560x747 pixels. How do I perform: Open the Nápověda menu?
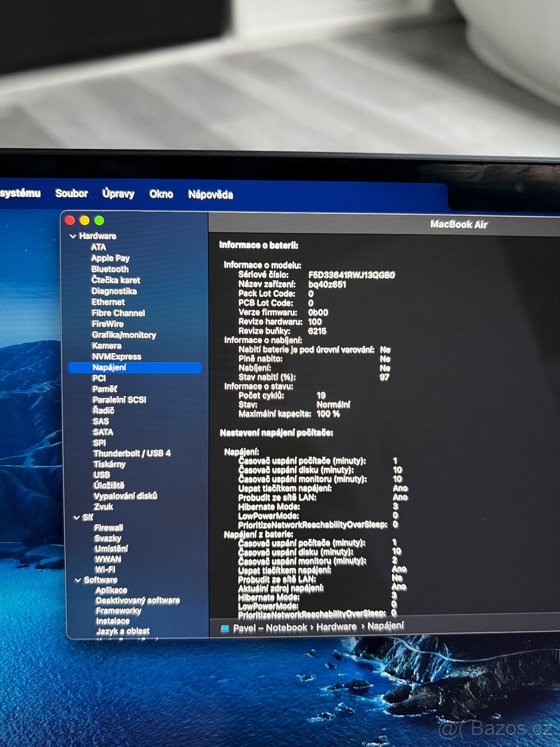[x=210, y=195]
